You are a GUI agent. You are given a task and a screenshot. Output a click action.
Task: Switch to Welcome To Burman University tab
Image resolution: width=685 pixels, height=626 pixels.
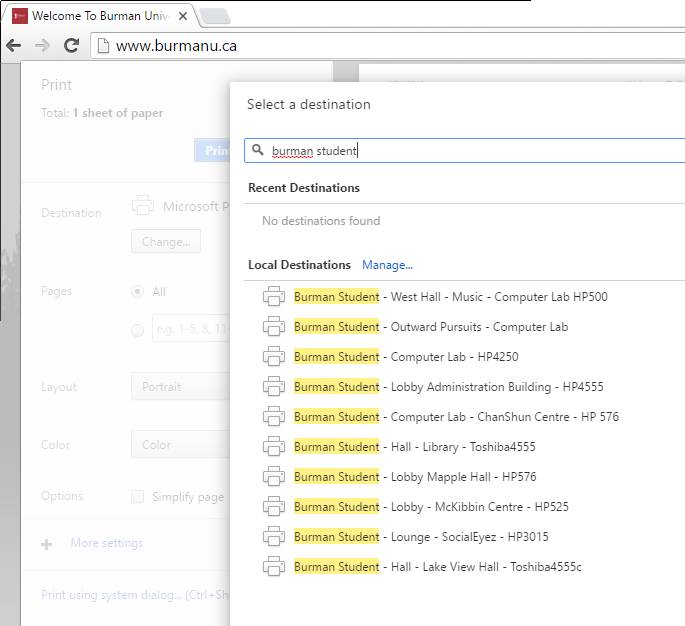click(100, 16)
